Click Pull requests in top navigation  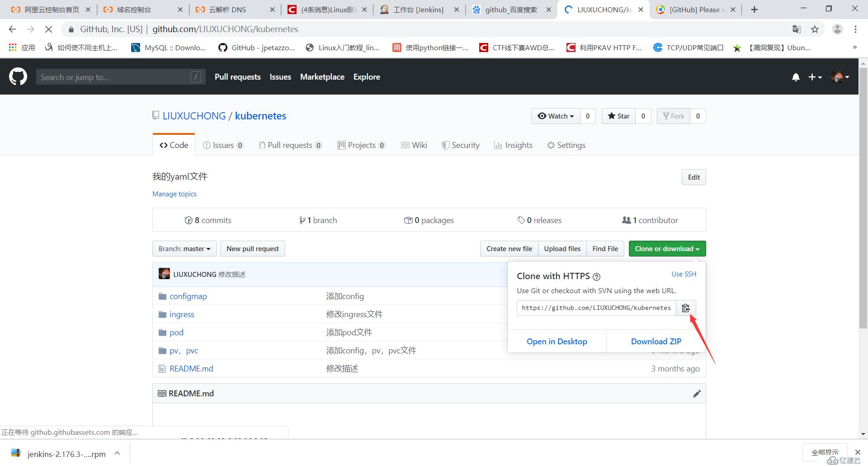click(238, 77)
